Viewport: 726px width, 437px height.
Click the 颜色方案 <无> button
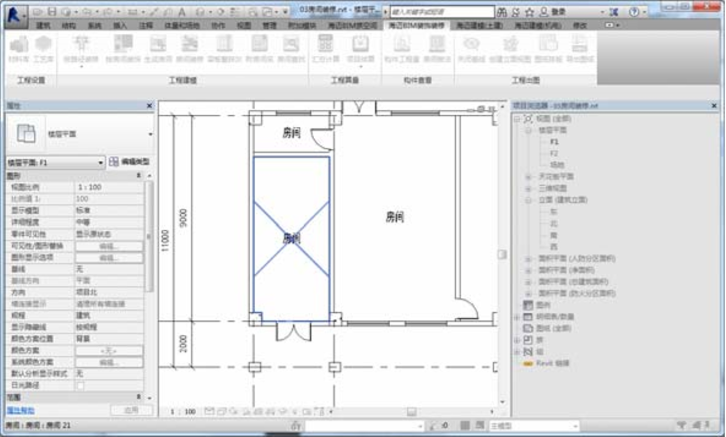coord(109,351)
